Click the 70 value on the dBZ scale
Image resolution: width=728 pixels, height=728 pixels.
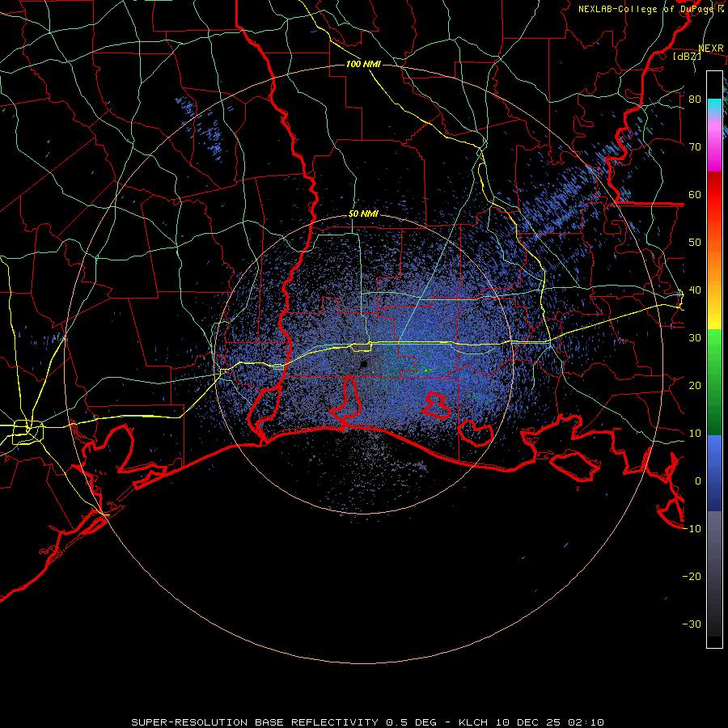tap(695, 147)
